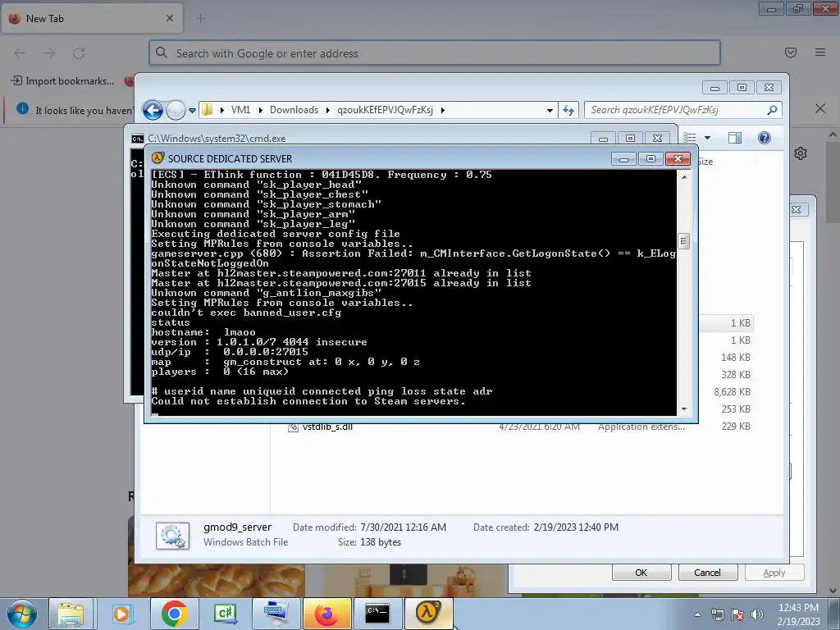Open File Explorer from taskbar
840x630 pixels.
pyautogui.click(x=71, y=614)
